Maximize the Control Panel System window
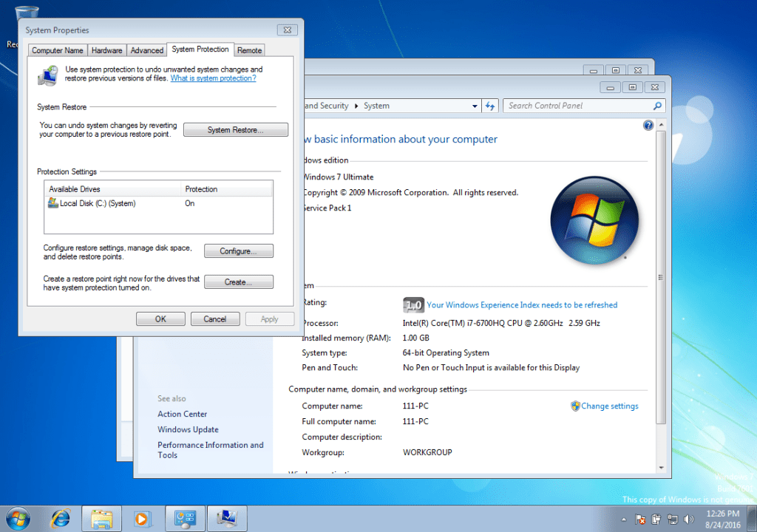The image size is (757, 532). pos(633,87)
